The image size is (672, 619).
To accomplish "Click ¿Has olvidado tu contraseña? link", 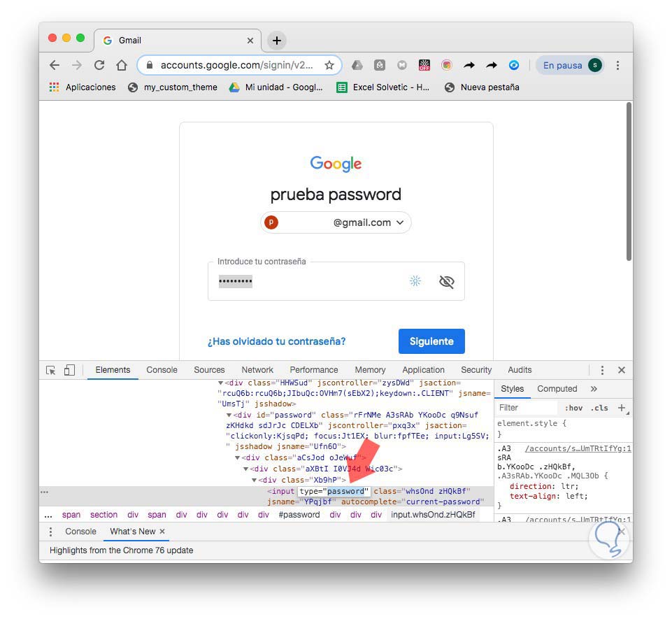I will [x=276, y=341].
